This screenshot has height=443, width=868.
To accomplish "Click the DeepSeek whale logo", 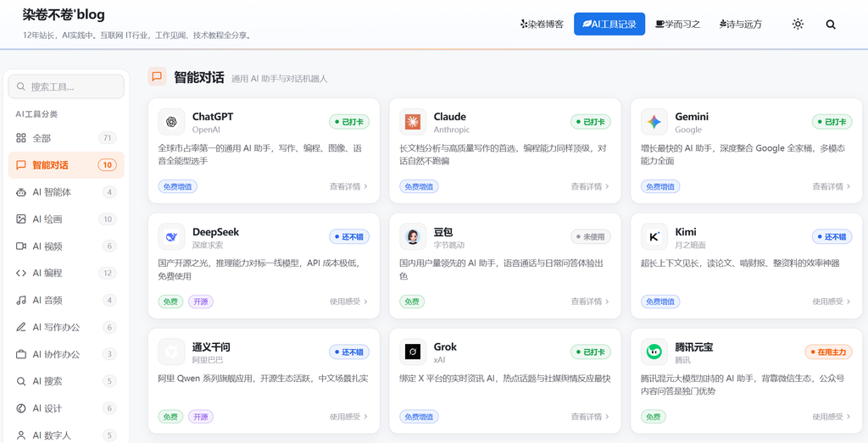I will 171,237.
